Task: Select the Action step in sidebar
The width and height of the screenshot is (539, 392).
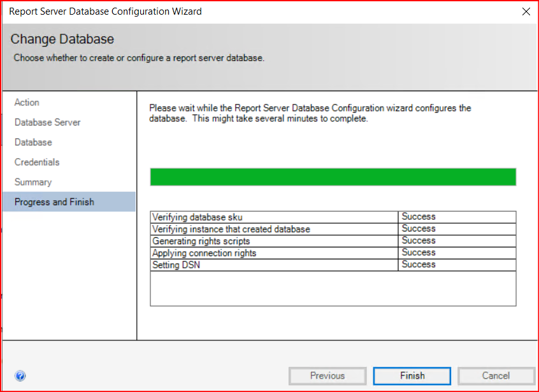Action: [x=27, y=103]
